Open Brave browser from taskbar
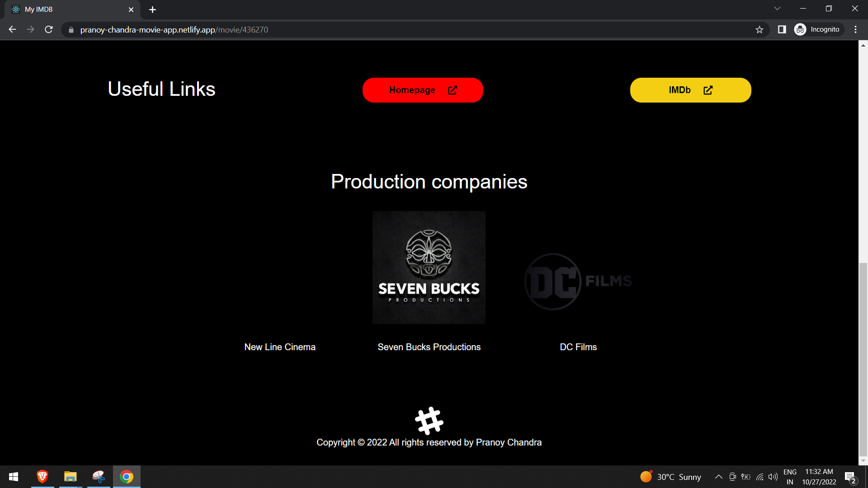Image resolution: width=868 pixels, height=488 pixels. [42, 477]
